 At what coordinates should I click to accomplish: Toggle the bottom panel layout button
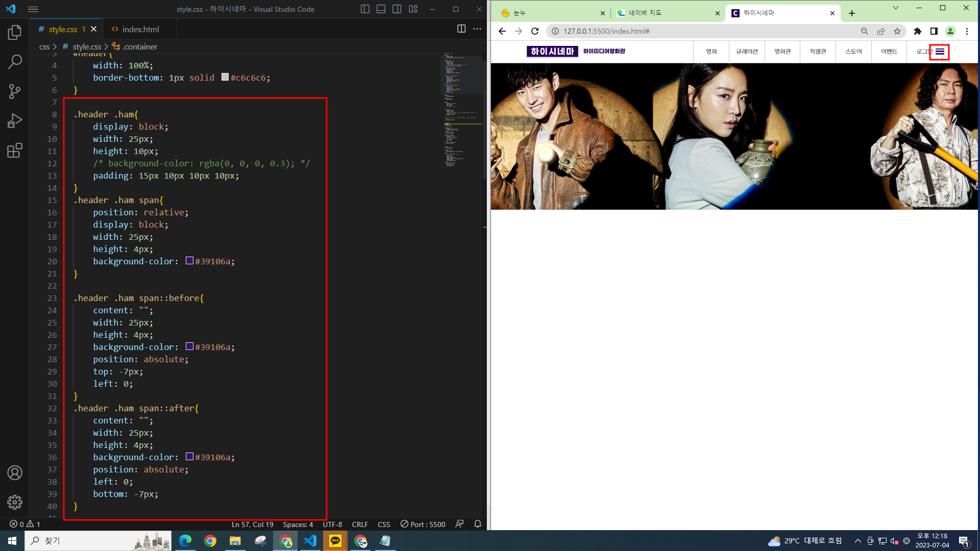(x=381, y=9)
